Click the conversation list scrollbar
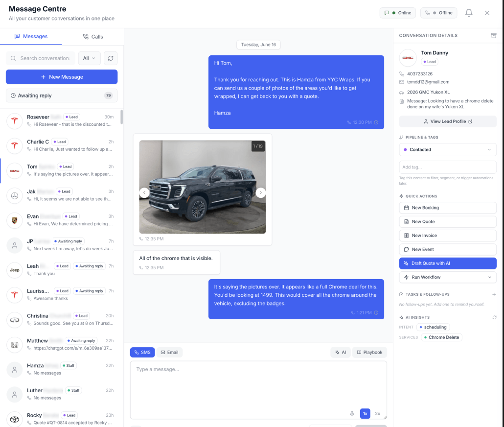The height and width of the screenshot is (427, 504). [121, 117]
